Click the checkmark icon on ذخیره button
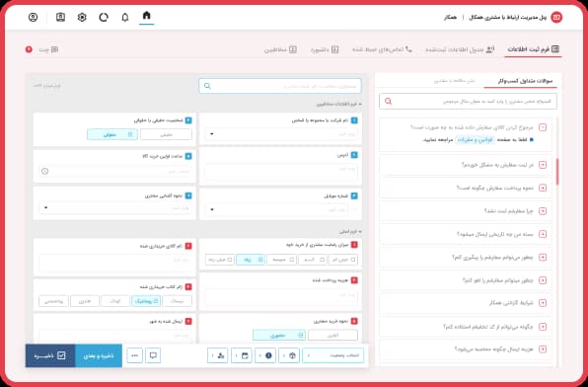The height and width of the screenshot is (387, 588). tap(61, 355)
